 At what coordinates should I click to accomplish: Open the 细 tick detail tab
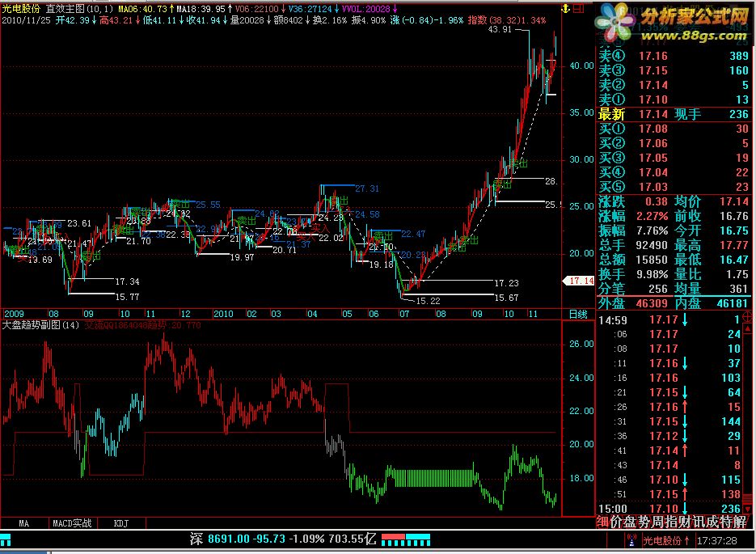click(x=602, y=522)
